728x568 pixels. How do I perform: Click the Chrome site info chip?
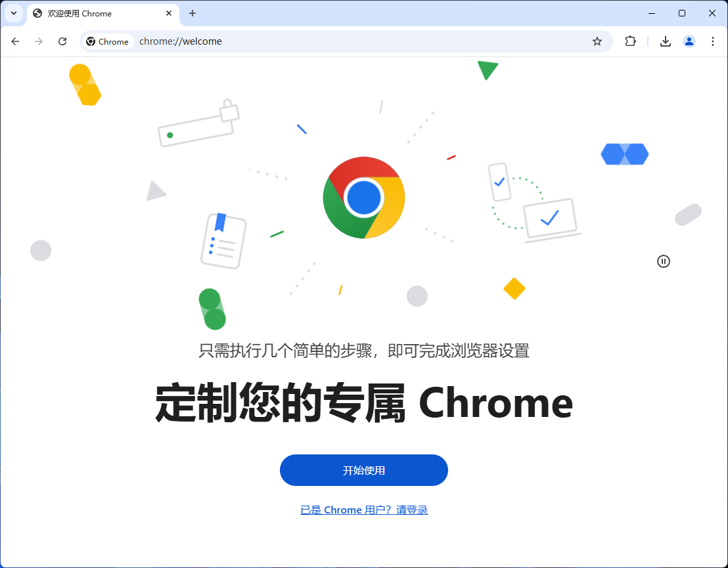[107, 41]
